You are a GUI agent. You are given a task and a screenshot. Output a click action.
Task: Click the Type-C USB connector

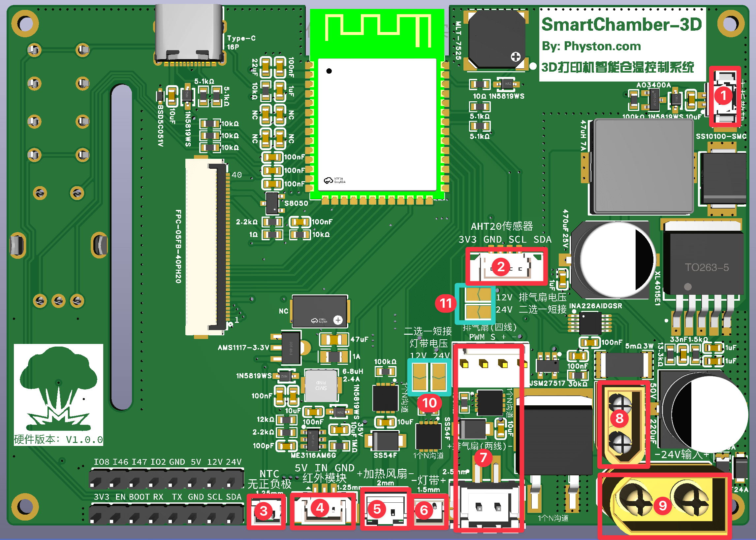click(189, 33)
